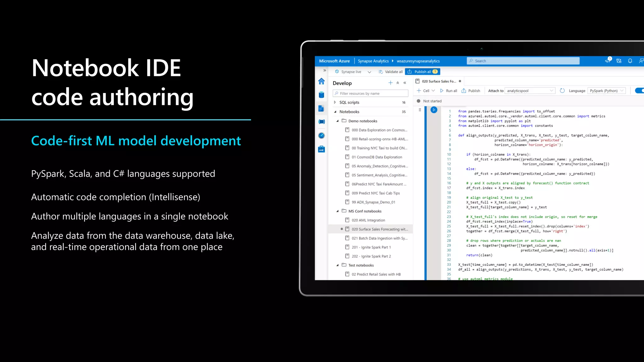Open the Data hub cylinder icon

tap(321, 95)
